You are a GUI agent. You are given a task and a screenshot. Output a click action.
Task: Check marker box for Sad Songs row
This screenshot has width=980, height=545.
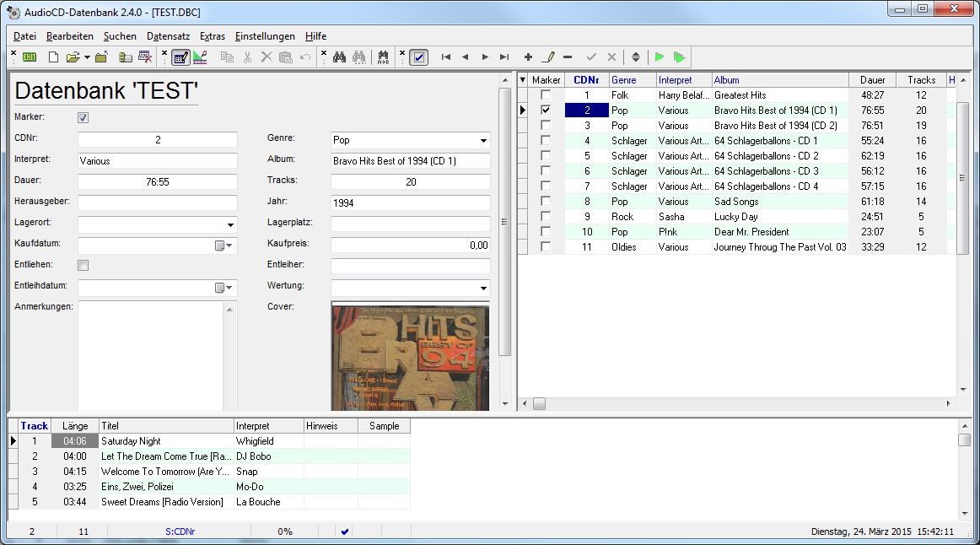click(x=546, y=202)
